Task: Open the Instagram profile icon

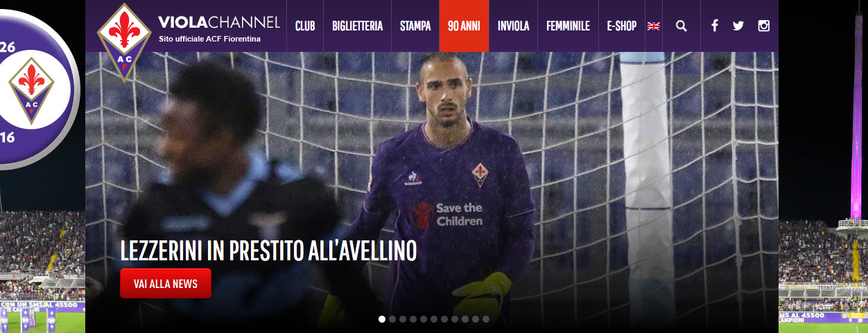Action: pyautogui.click(x=763, y=26)
